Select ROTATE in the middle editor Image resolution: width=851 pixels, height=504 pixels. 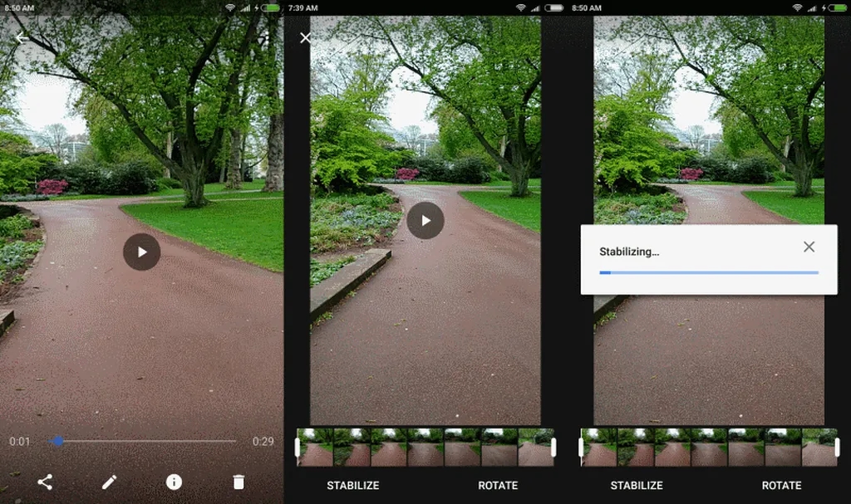tap(497, 486)
